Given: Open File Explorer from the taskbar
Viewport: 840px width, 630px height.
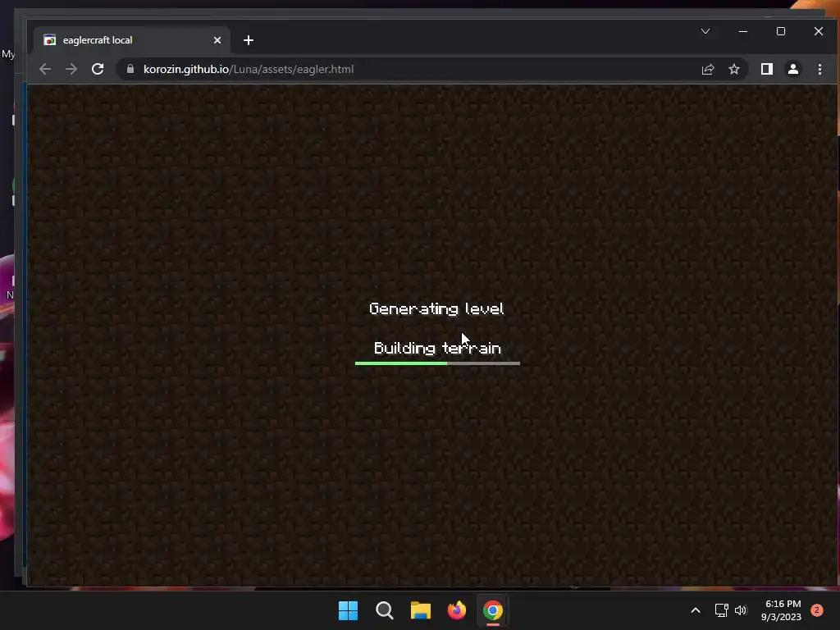Looking at the screenshot, I should click(x=421, y=610).
